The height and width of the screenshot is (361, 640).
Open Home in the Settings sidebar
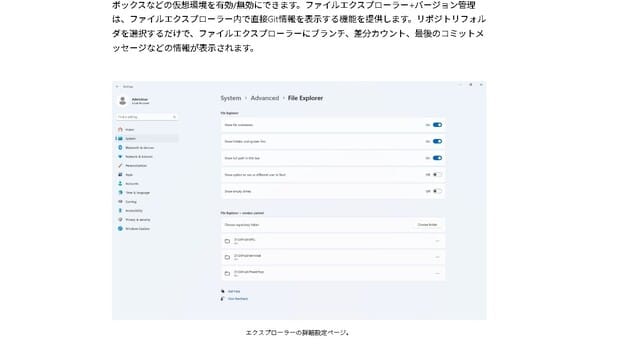coord(126,129)
